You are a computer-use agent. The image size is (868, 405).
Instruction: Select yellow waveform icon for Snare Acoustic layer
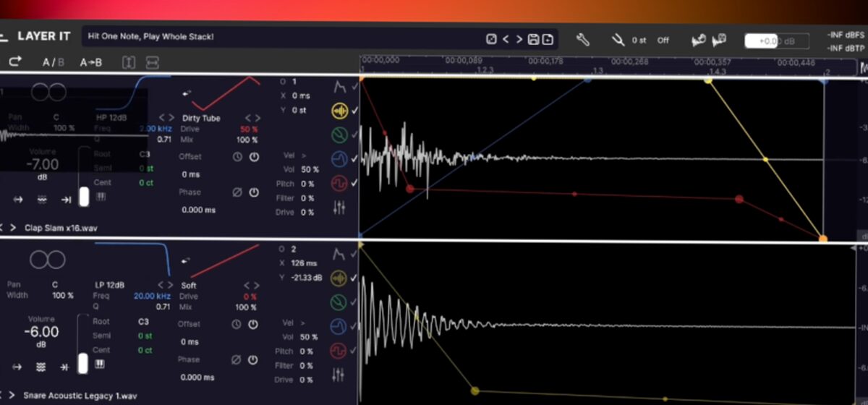339,278
